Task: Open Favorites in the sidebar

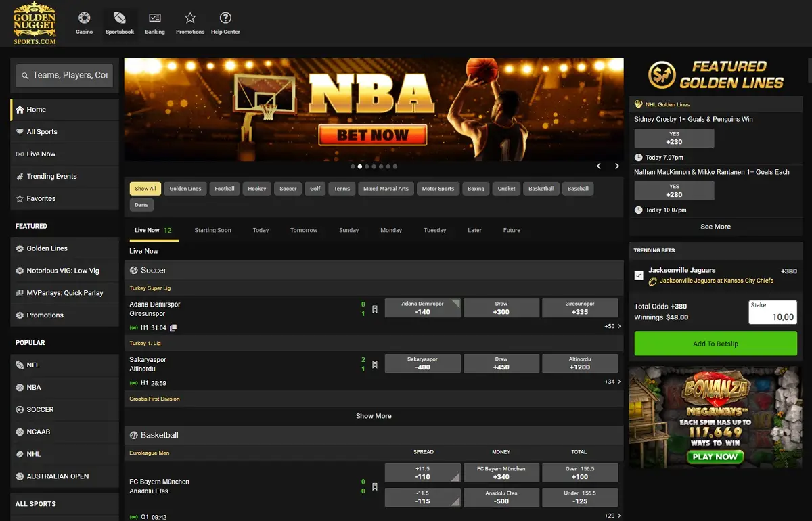Action: 65,199
